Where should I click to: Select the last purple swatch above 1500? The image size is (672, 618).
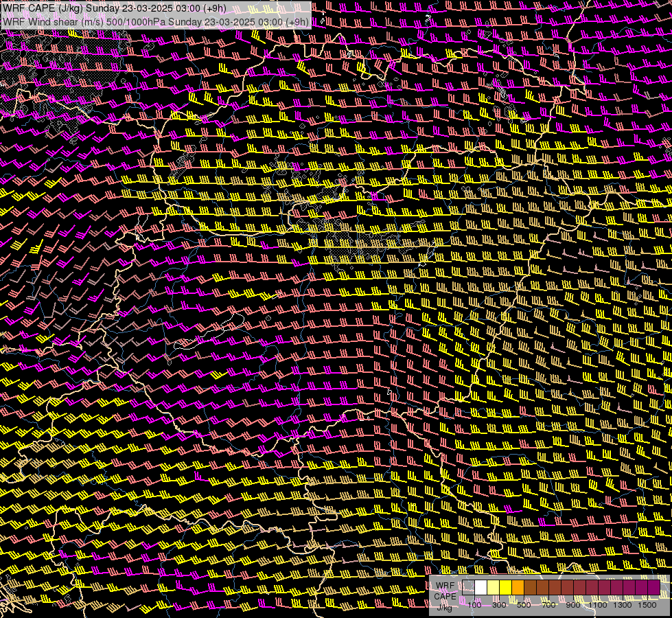coord(653,587)
